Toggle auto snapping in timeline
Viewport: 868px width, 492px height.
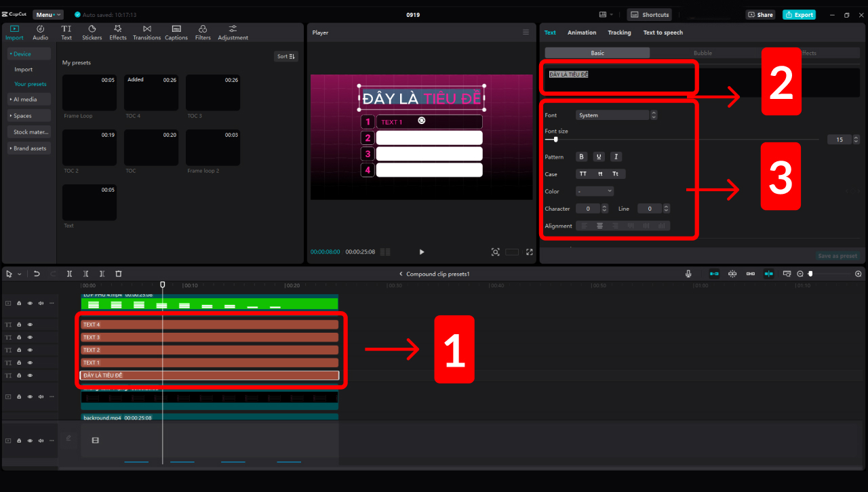[732, 274]
